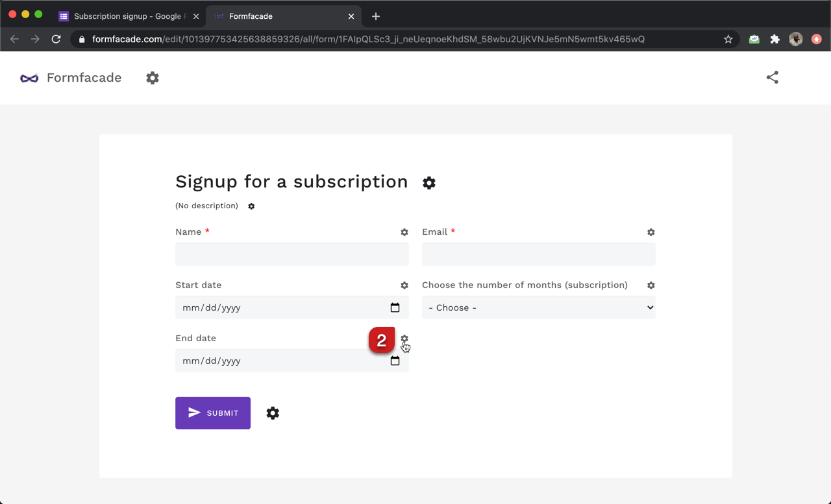
Task: Expand the number of months dropdown
Action: pyautogui.click(x=539, y=307)
